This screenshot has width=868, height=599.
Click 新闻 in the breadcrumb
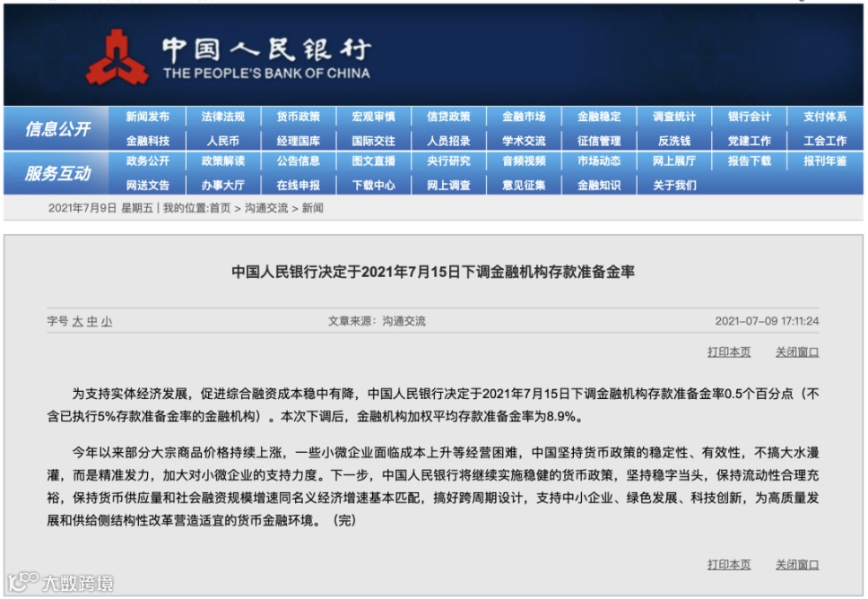[313, 208]
